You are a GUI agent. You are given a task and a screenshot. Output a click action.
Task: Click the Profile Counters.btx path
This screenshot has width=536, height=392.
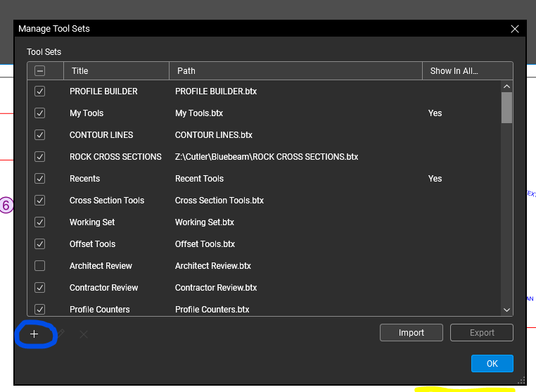point(212,309)
